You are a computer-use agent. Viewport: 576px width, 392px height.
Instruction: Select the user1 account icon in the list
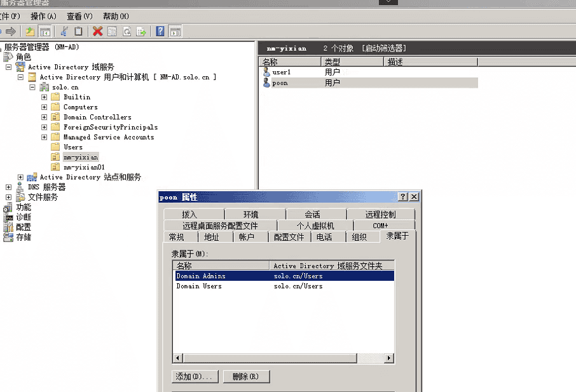click(x=268, y=72)
